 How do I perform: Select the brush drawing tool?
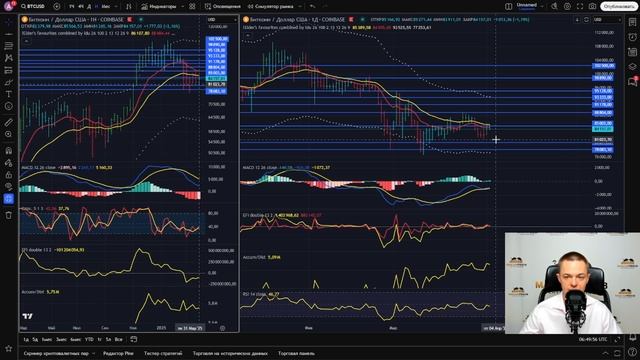9,82
